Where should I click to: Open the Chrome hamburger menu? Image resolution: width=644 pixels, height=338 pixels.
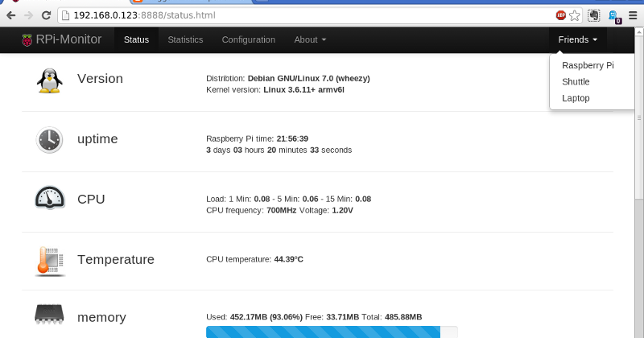[633, 15]
